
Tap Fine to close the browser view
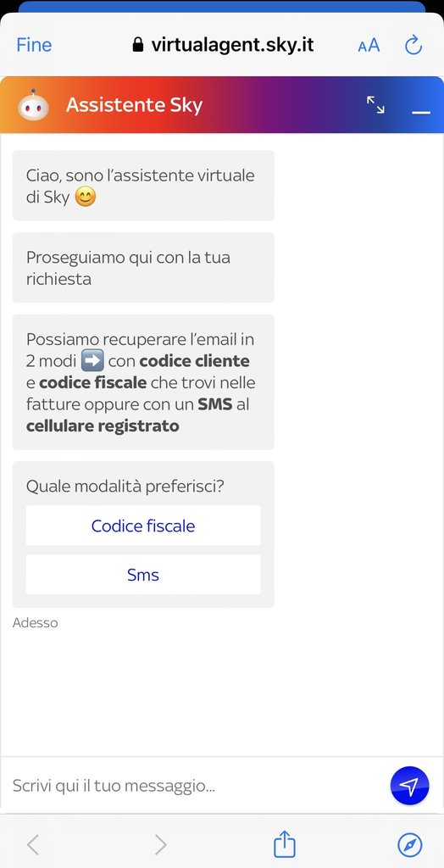tap(34, 45)
